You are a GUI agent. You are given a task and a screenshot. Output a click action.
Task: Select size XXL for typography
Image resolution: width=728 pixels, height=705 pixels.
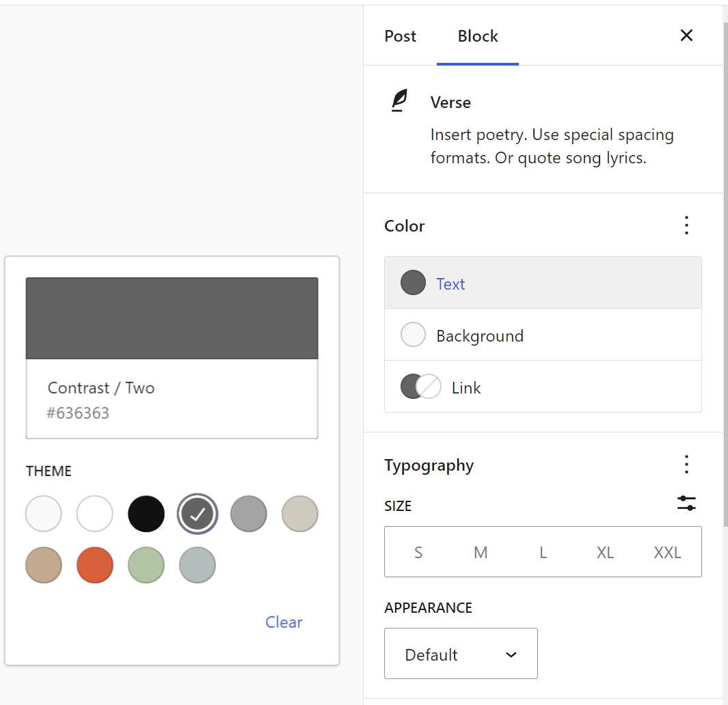666,552
